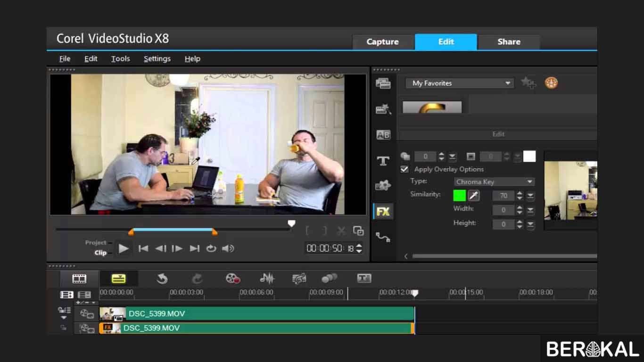The width and height of the screenshot is (644, 362).
Task: Click the video track icon
Action: point(87,313)
